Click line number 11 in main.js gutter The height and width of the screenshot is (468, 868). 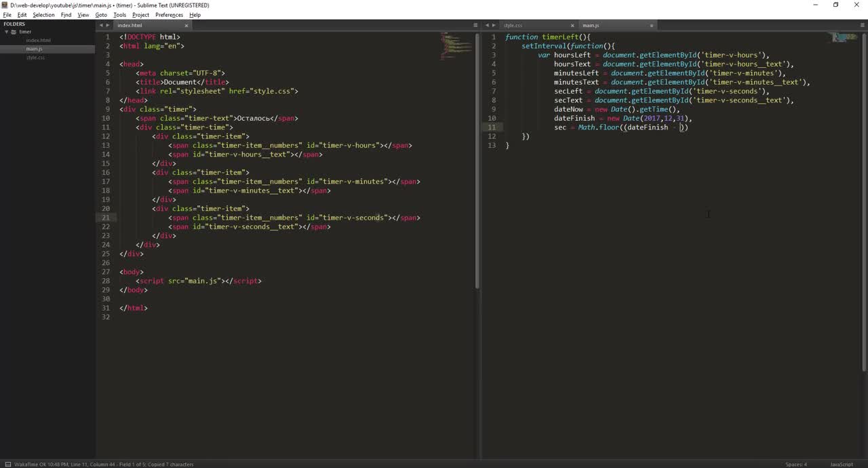pyautogui.click(x=492, y=128)
